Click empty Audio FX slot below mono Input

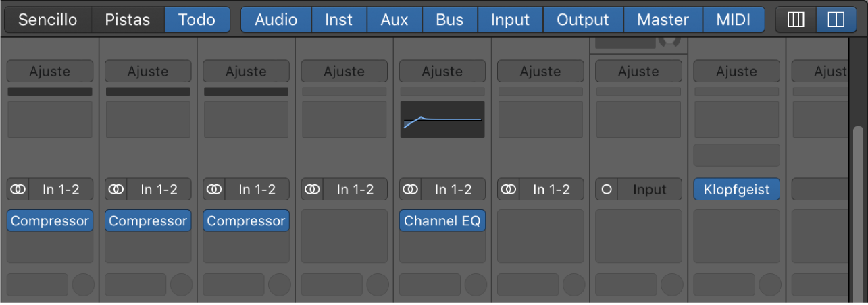[x=638, y=236]
